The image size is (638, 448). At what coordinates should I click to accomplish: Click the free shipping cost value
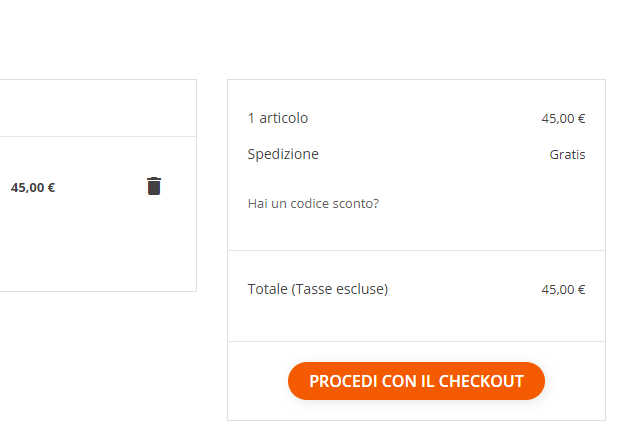click(x=567, y=155)
